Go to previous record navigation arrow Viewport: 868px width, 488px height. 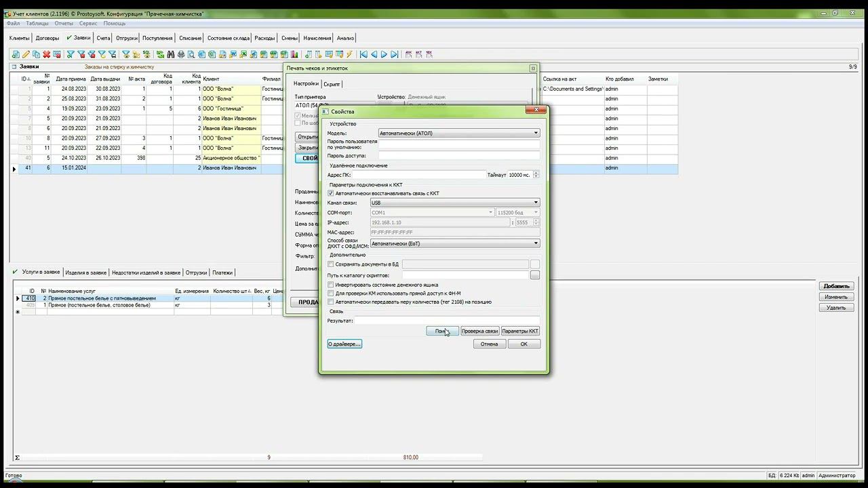tap(374, 54)
